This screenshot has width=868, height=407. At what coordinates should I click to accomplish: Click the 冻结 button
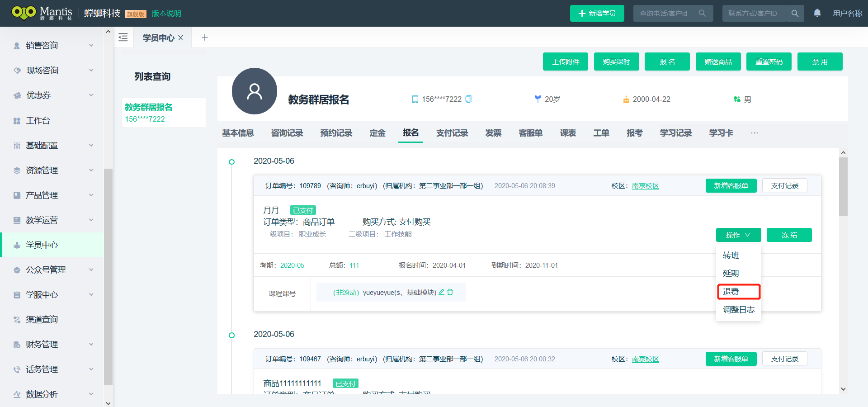tap(789, 235)
